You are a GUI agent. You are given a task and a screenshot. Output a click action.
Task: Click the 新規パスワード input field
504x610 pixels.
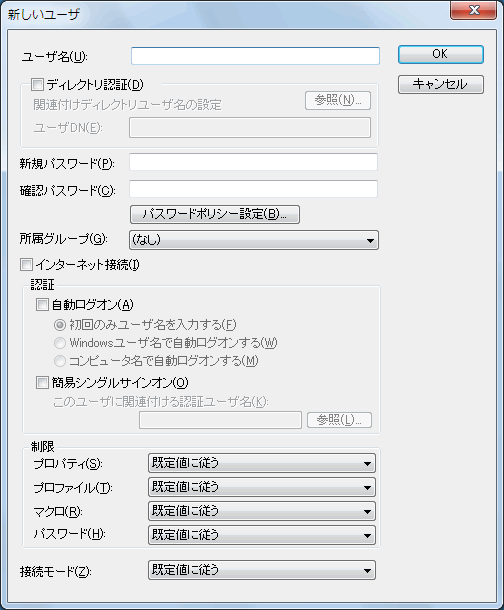(253, 162)
